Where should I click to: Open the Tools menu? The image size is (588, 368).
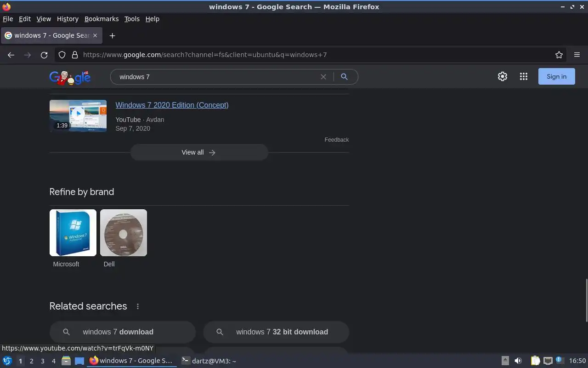pos(132,19)
